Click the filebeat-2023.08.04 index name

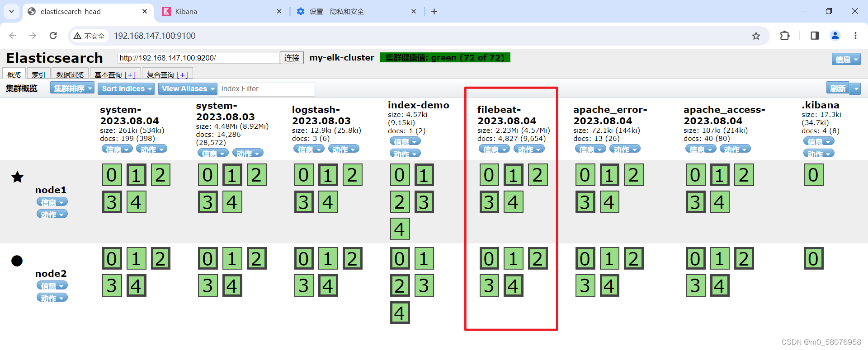tap(507, 115)
